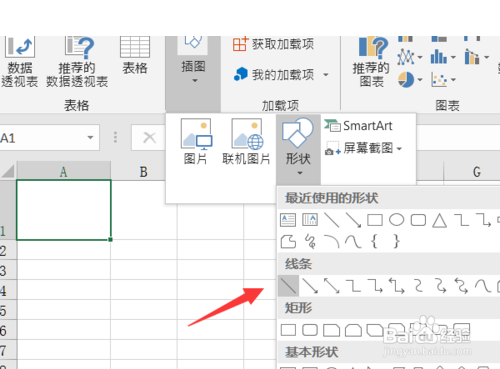The image size is (500, 369).
Task: Select rectangle under 矩形 section
Action: (288, 330)
